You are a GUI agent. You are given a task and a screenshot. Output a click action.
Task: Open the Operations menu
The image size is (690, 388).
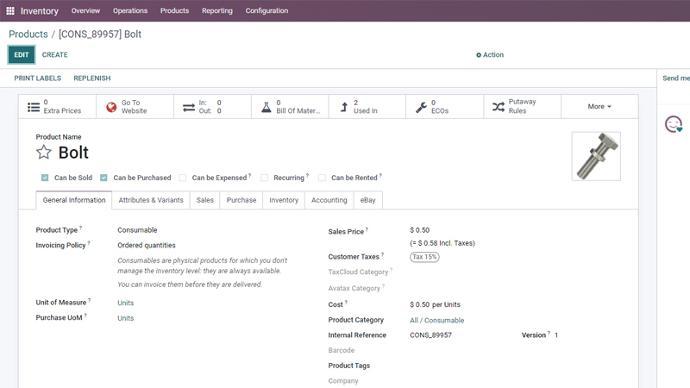click(130, 11)
